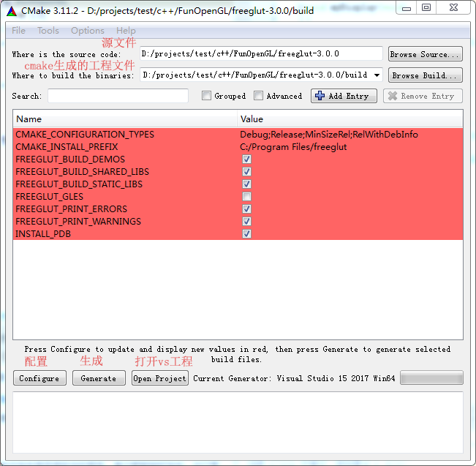476x466 pixels.
Task: Select the FREEGLUT_PRINT_WARNINGS name cell
Action: [x=78, y=222]
